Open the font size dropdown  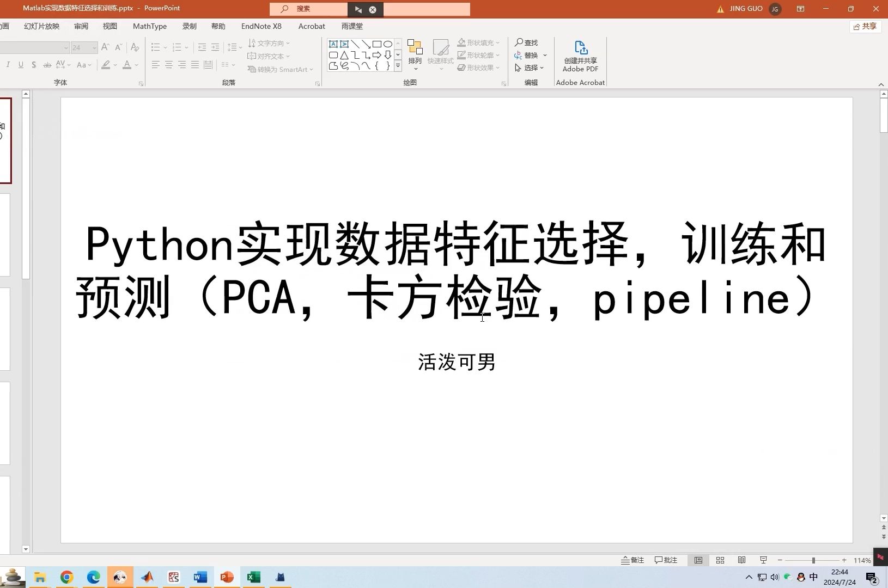(x=94, y=48)
